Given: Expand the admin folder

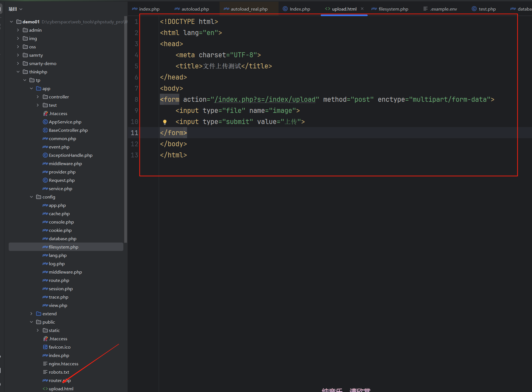Looking at the screenshot, I should pyautogui.click(x=18, y=30).
